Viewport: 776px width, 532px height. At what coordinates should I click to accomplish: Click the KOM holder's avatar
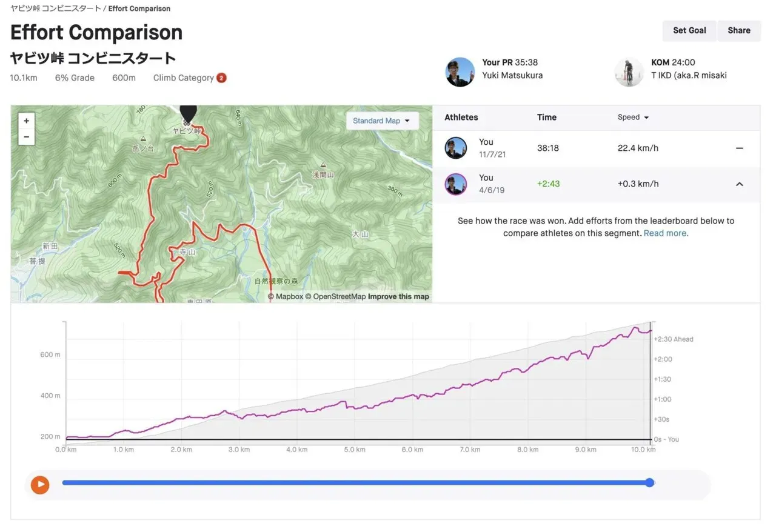click(x=629, y=72)
